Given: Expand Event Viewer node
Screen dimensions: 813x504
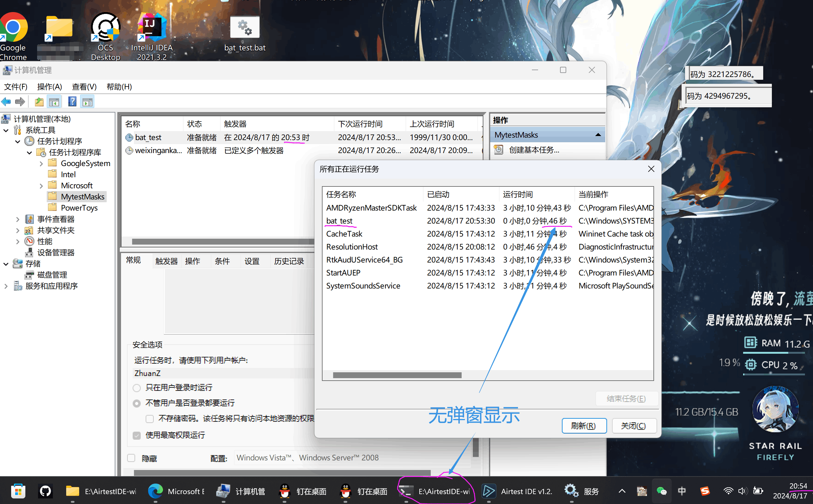Looking at the screenshot, I should coord(18,219).
